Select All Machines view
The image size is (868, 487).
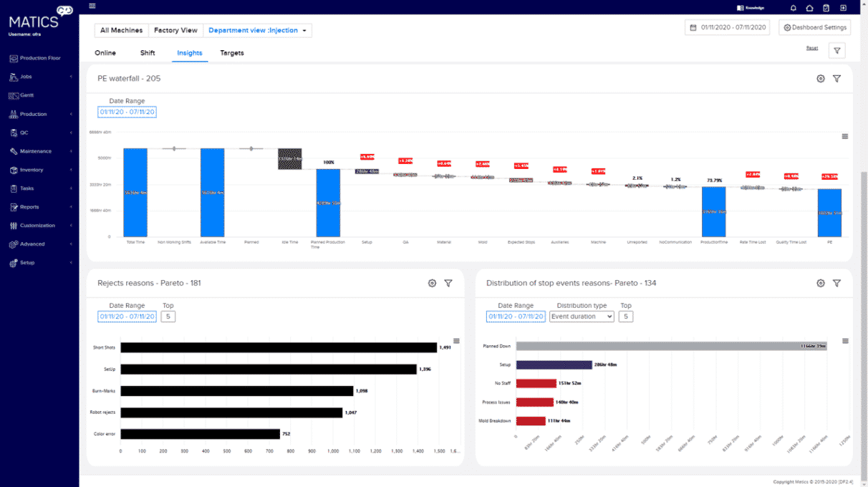(121, 30)
